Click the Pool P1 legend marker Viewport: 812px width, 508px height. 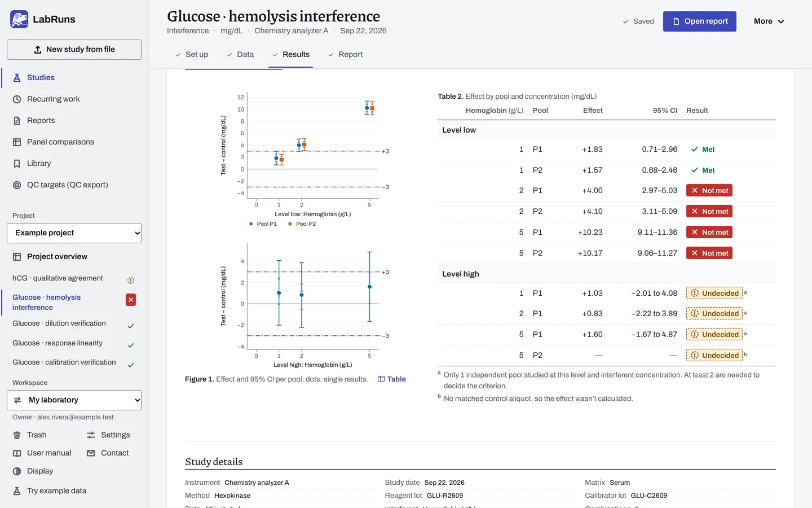pos(251,224)
